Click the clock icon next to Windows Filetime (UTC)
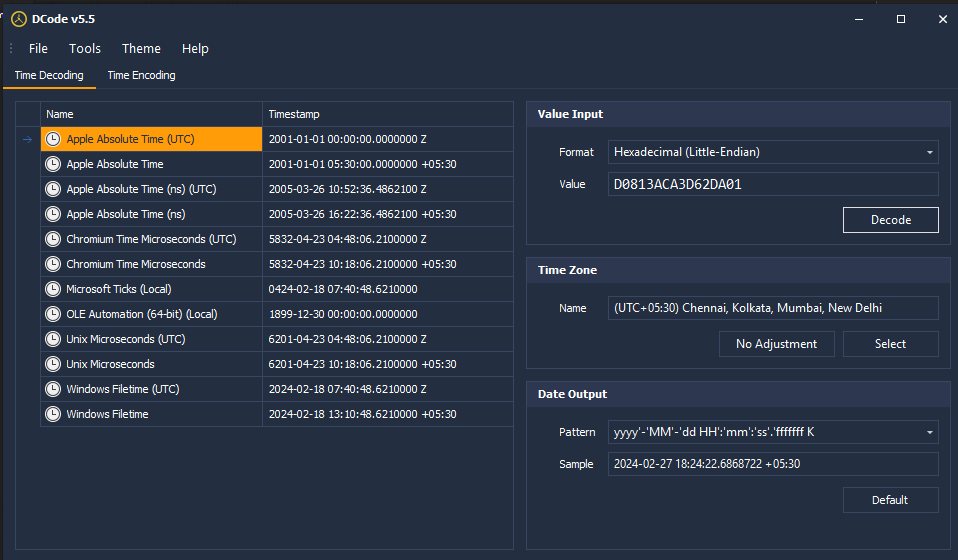The width and height of the screenshot is (958, 560). point(53,389)
